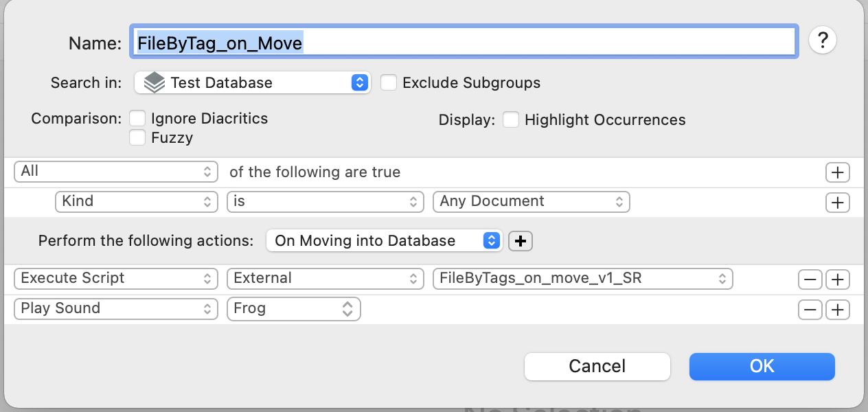868x412 pixels.
Task: Check Highlight Occurrences display option
Action: pos(511,120)
